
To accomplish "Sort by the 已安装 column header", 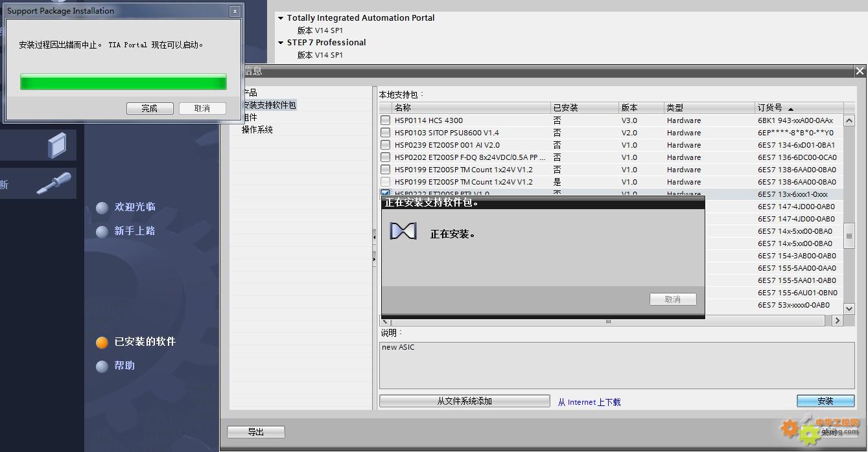I will [x=585, y=107].
